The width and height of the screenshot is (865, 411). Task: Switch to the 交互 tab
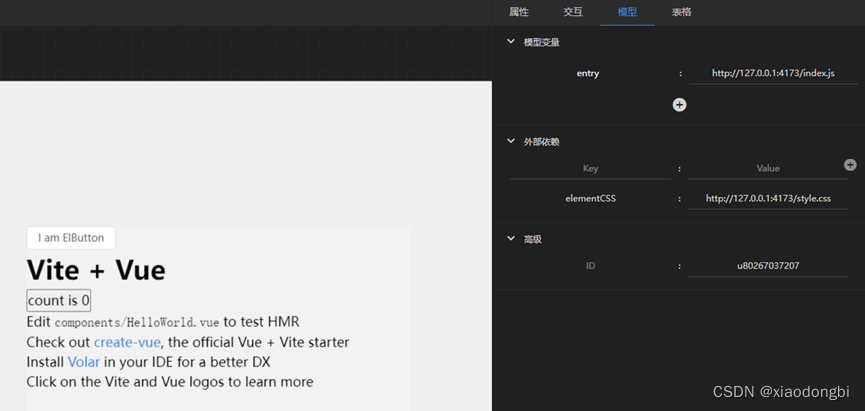coord(573,12)
